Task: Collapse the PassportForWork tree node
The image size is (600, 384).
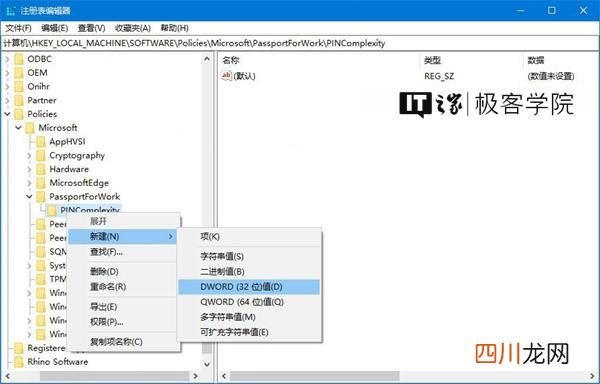Action: coord(29,197)
